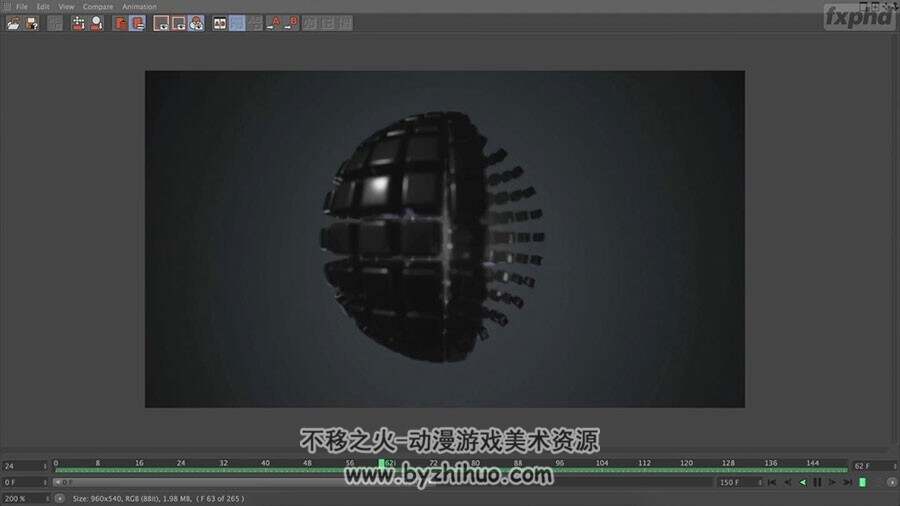This screenshot has width=900, height=506.
Task: Click the greyed-out grid icon after Save As
Action: pos(55,23)
